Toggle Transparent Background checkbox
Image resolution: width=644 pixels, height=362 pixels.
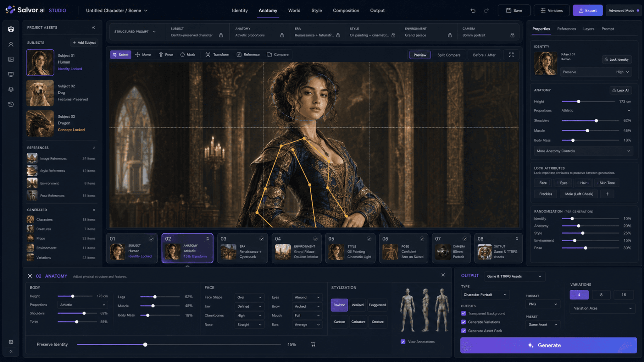(464, 313)
